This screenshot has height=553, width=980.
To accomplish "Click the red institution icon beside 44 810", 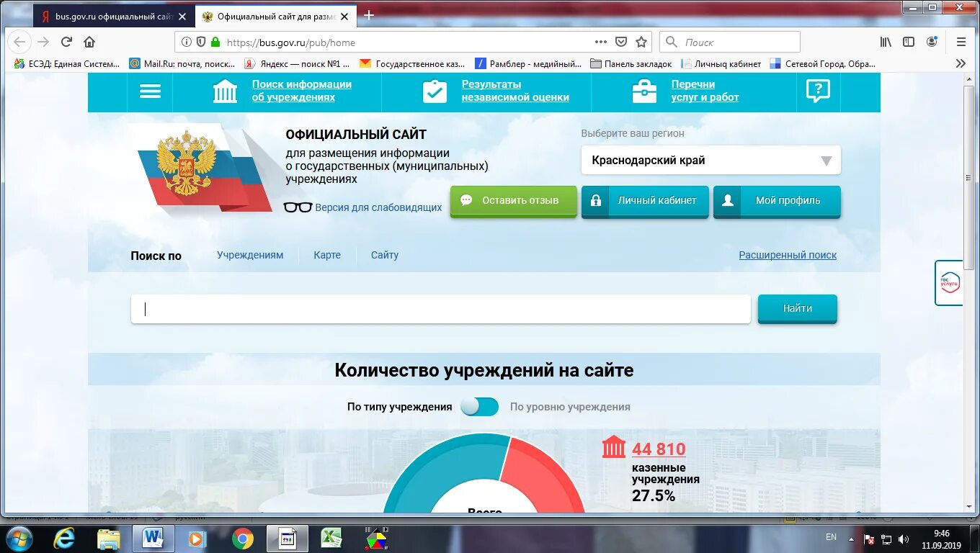I will click(614, 447).
